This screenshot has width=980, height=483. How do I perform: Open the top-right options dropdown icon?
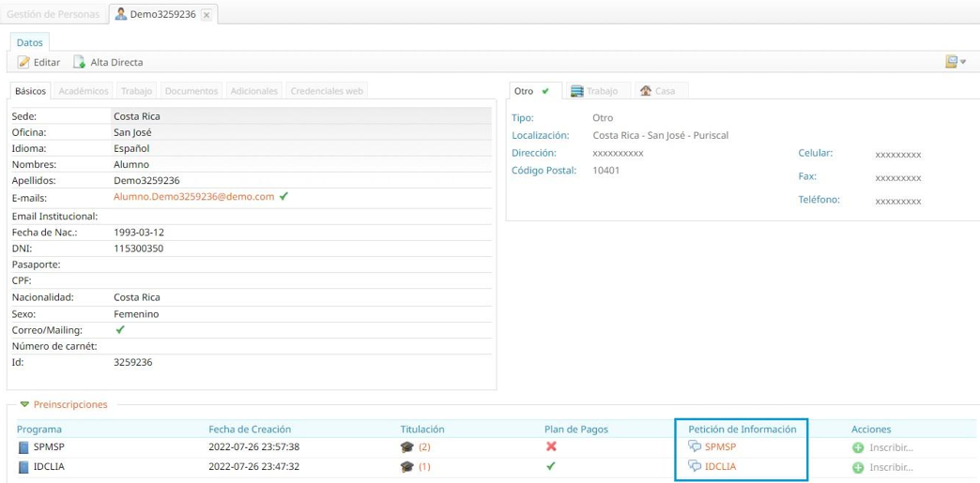(955, 62)
